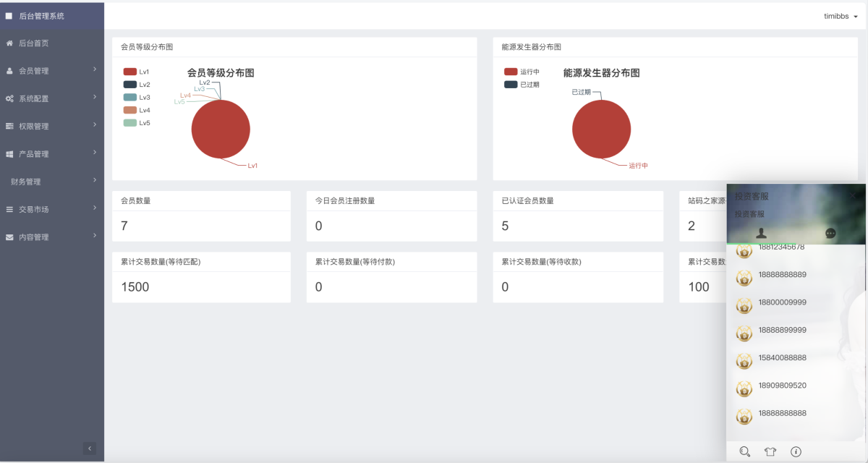Image resolution: width=868 pixels, height=463 pixels.
Task: Toggle Lv1 legend in member level chart
Action: click(x=136, y=72)
